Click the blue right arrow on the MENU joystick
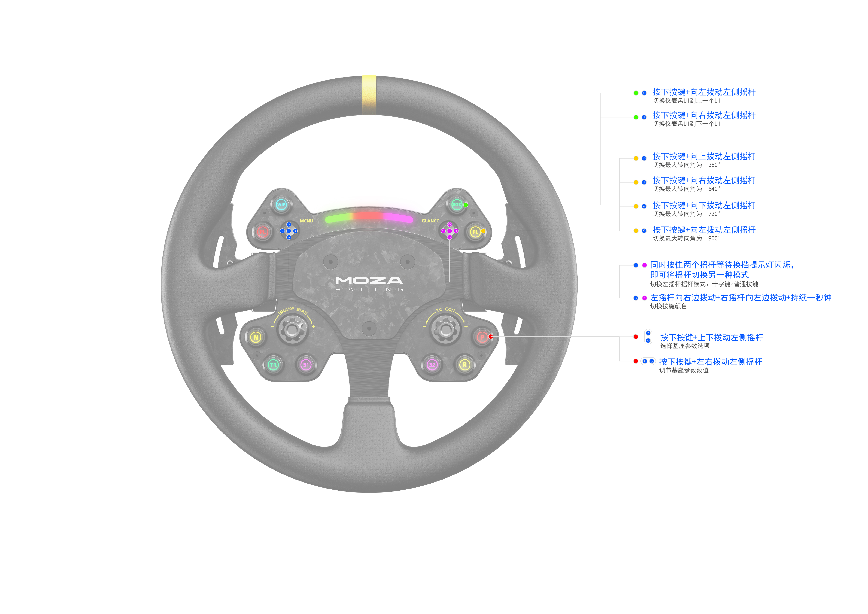This screenshot has width=868, height=614. pyautogui.click(x=295, y=231)
